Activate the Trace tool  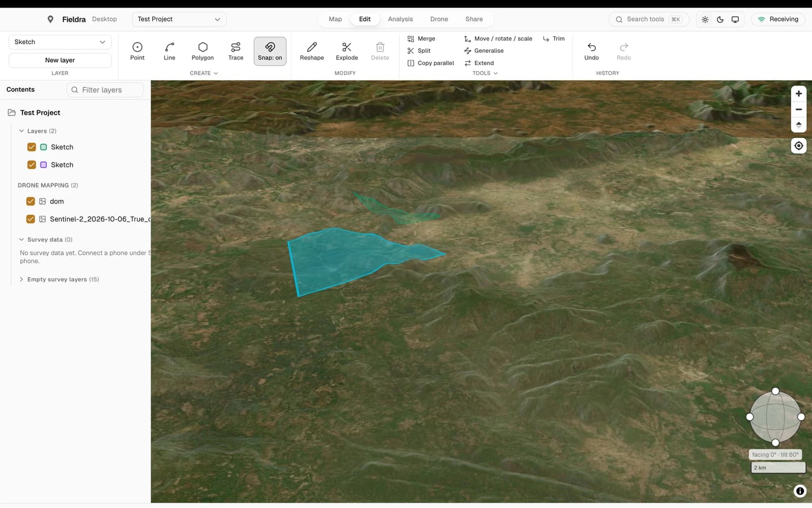point(235,51)
